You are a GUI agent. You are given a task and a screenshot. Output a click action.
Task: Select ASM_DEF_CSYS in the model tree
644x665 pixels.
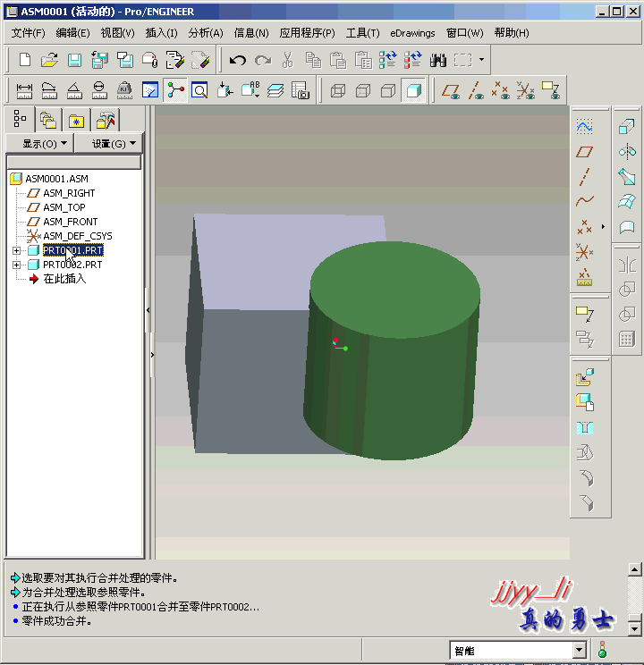(78, 236)
